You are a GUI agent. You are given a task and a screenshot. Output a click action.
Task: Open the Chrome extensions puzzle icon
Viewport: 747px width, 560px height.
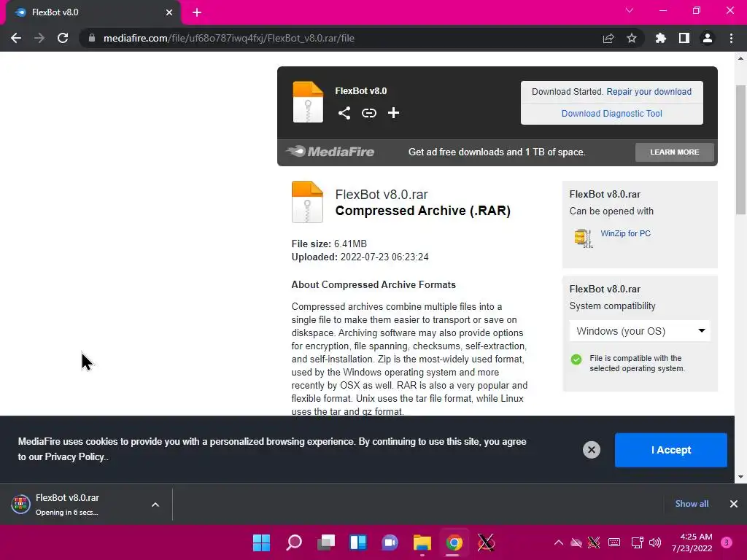click(660, 38)
